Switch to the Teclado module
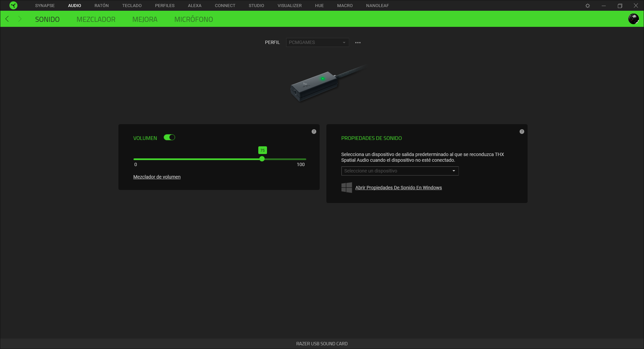The height and width of the screenshot is (349, 644). tap(132, 6)
